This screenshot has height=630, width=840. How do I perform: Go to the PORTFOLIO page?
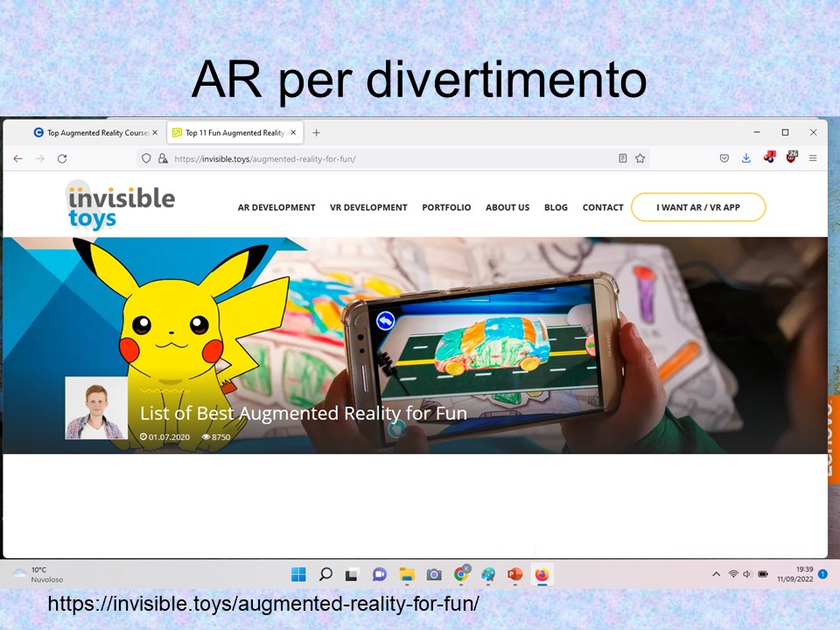[x=446, y=207]
